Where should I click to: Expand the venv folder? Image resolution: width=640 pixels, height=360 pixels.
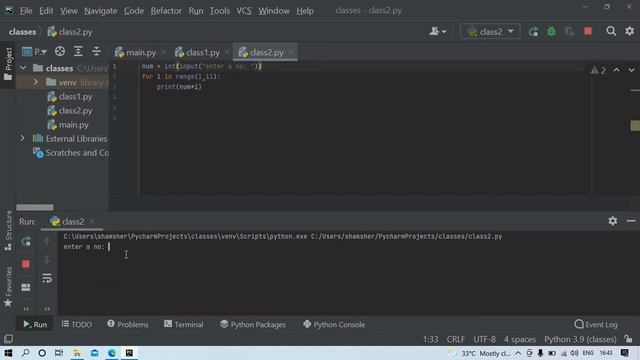pyautogui.click(x=36, y=82)
